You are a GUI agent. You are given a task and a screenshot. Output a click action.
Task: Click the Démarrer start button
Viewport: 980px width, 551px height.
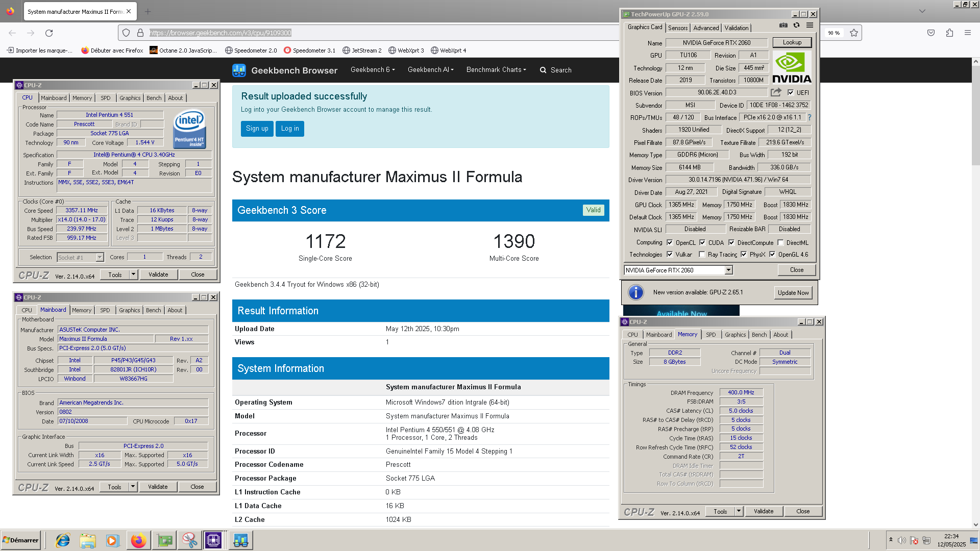point(21,540)
